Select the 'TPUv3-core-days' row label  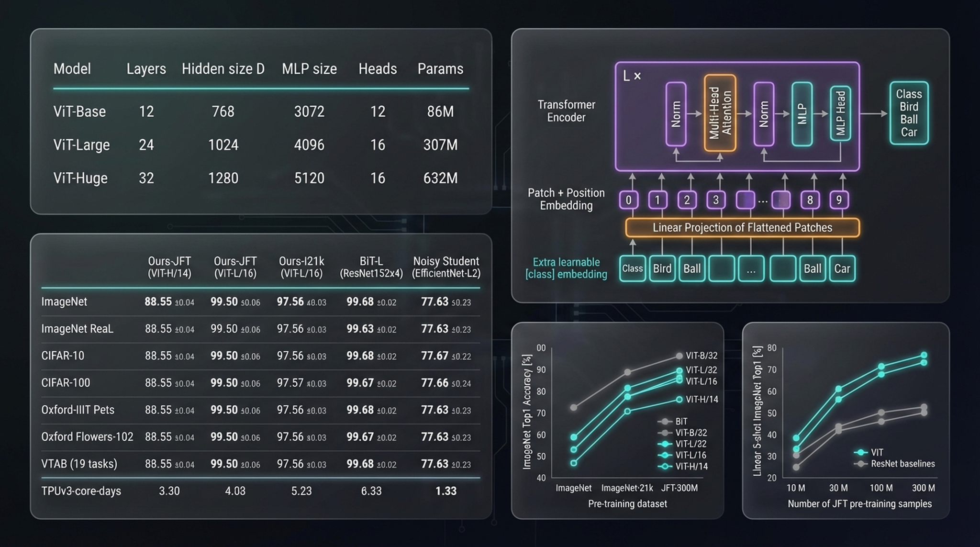[x=81, y=491]
